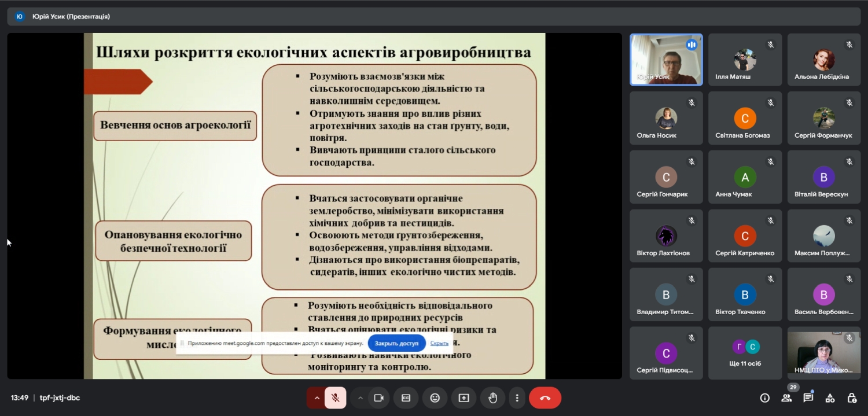Click the muted mic icon on Сергій Форманчук's tile

point(849,103)
